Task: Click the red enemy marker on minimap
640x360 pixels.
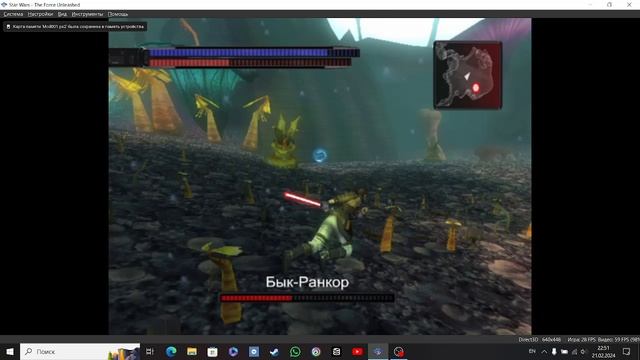Action: pyautogui.click(x=476, y=87)
